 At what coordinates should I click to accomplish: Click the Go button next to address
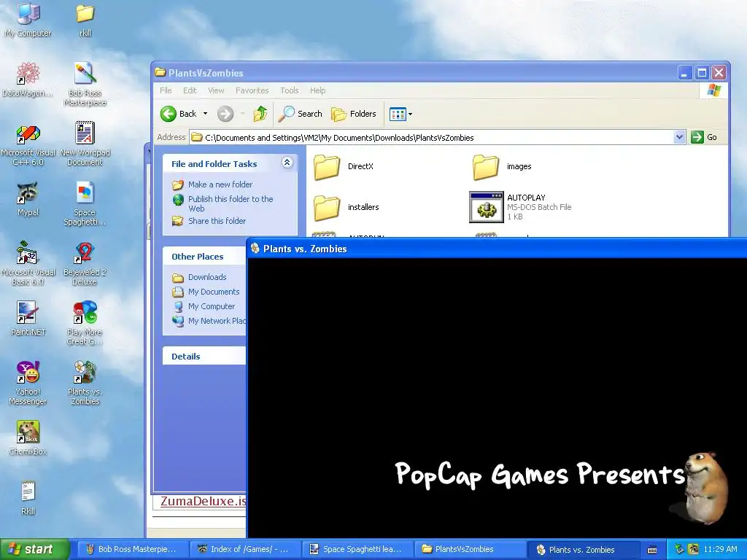click(704, 137)
